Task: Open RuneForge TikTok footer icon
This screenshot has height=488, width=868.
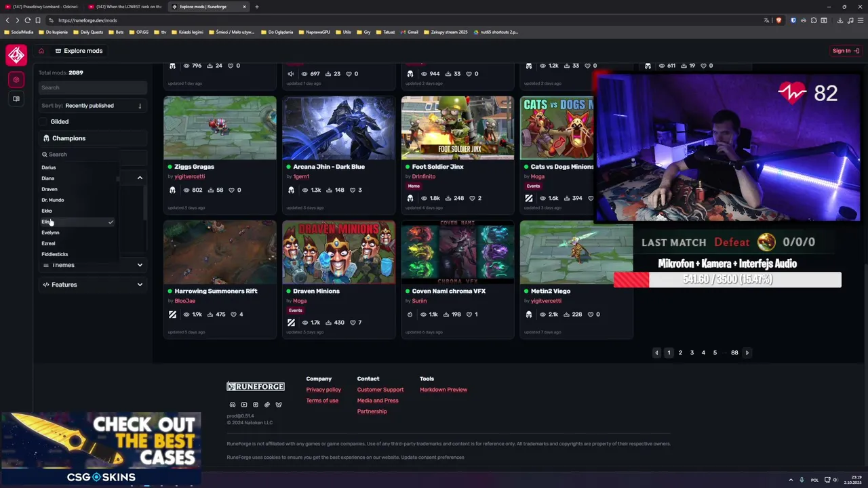Action: click(x=267, y=405)
